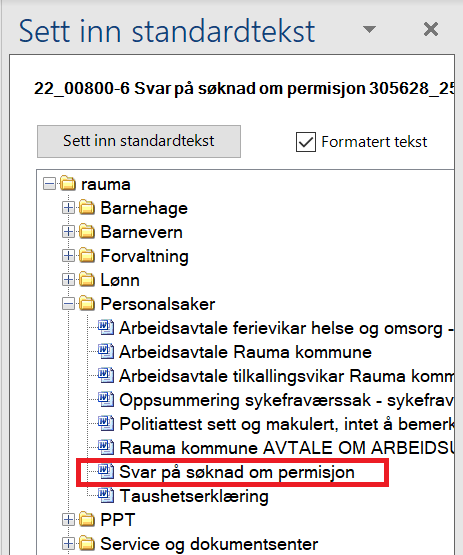463x555 pixels.
Task: Expand the Barnevern folder node
Action: 68,232
